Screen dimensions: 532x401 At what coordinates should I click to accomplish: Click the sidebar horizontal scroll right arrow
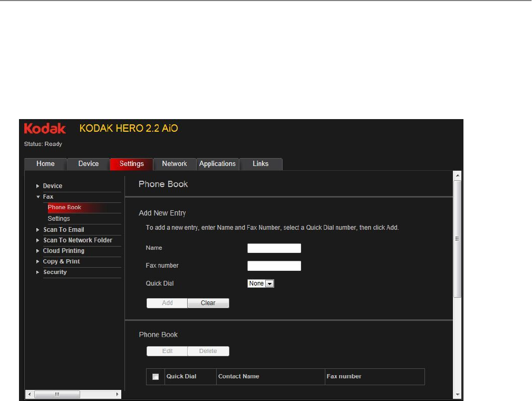coord(117,394)
